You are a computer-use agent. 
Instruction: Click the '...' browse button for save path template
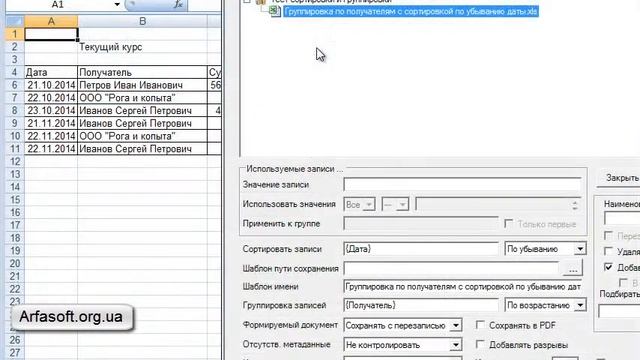[x=573, y=269]
